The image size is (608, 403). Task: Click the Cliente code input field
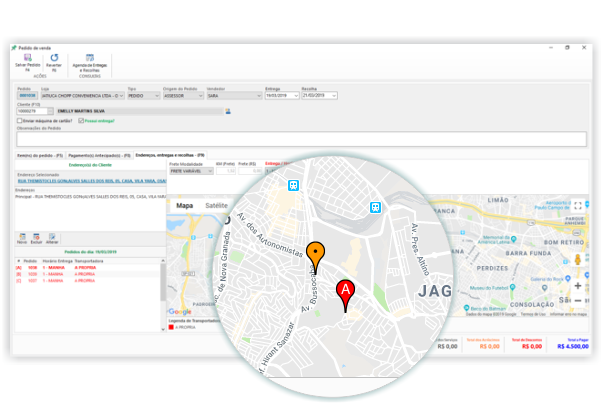(x=32, y=111)
